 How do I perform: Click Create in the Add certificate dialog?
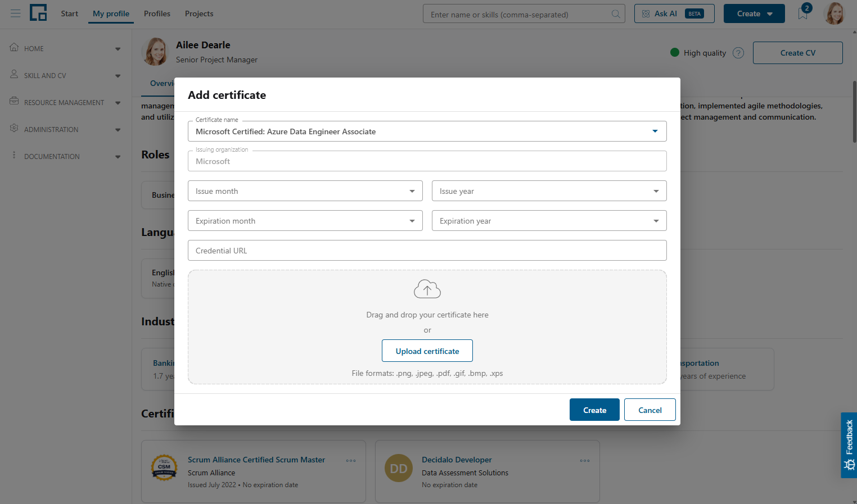594,410
